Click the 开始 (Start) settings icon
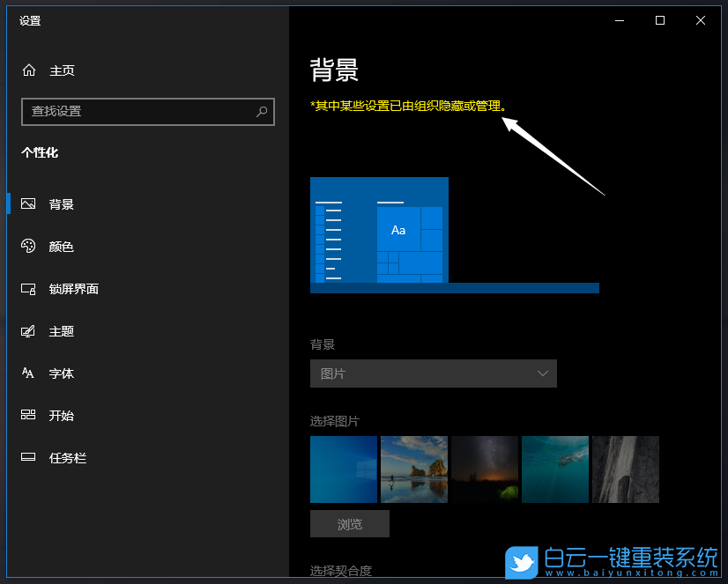 29,415
